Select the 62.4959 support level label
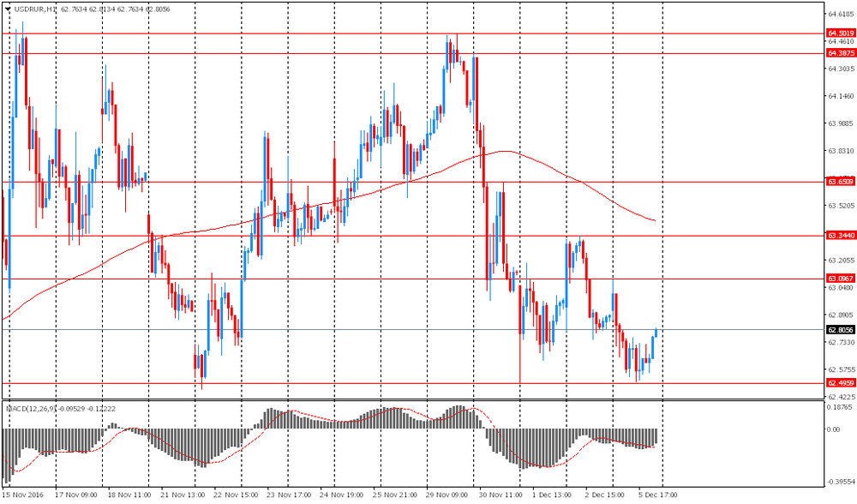The height and width of the screenshot is (504, 857). (841, 383)
